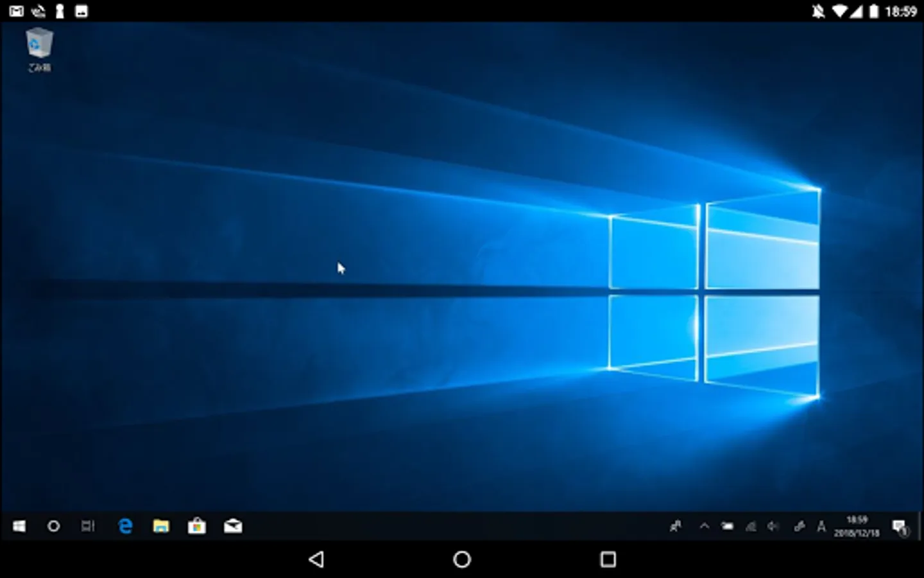Tap the Android battery status icon
924x578 pixels.
coord(873,11)
